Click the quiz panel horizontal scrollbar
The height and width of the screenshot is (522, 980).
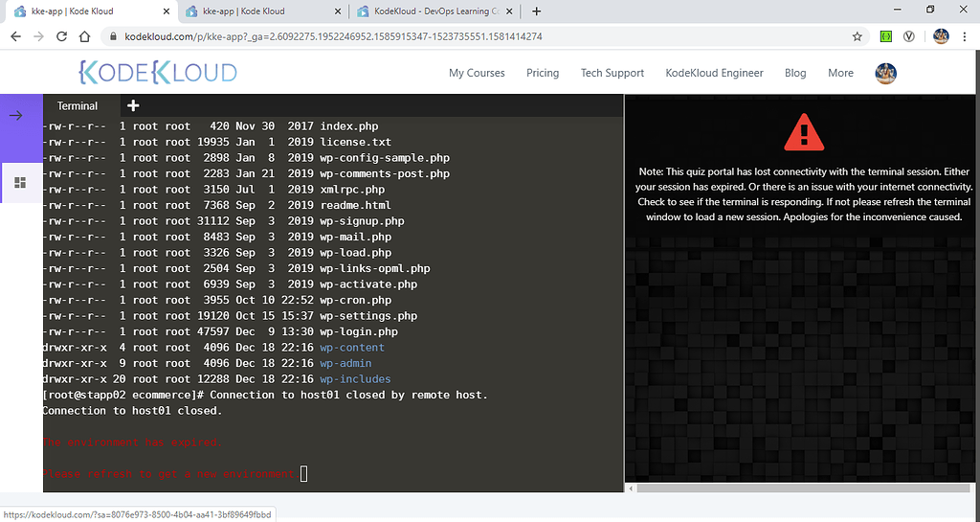click(x=803, y=488)
